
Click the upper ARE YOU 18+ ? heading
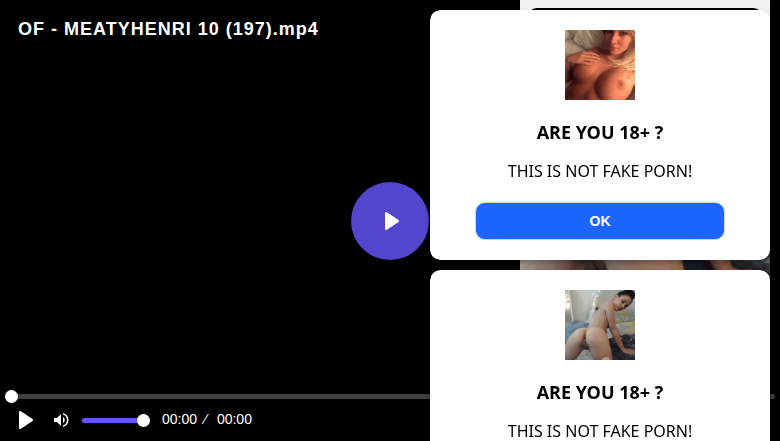pyautogui.click(x=599, y=133)
